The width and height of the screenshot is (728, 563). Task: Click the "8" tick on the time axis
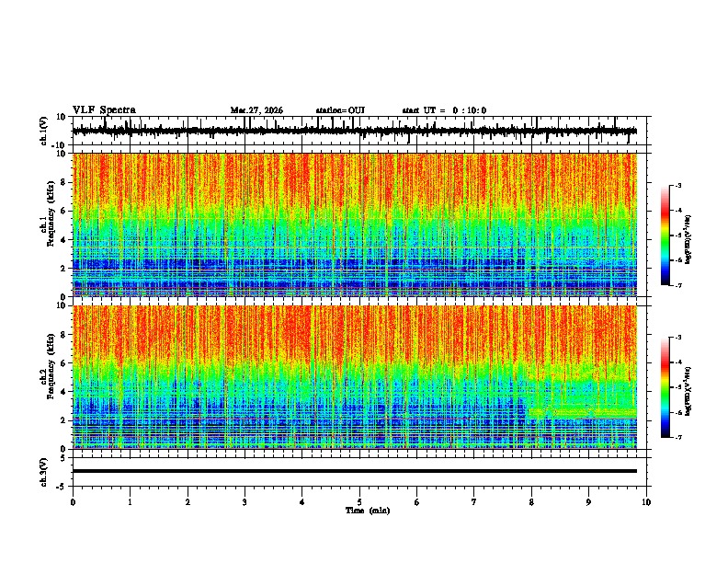pyautogui.click(x=531, y=502)
